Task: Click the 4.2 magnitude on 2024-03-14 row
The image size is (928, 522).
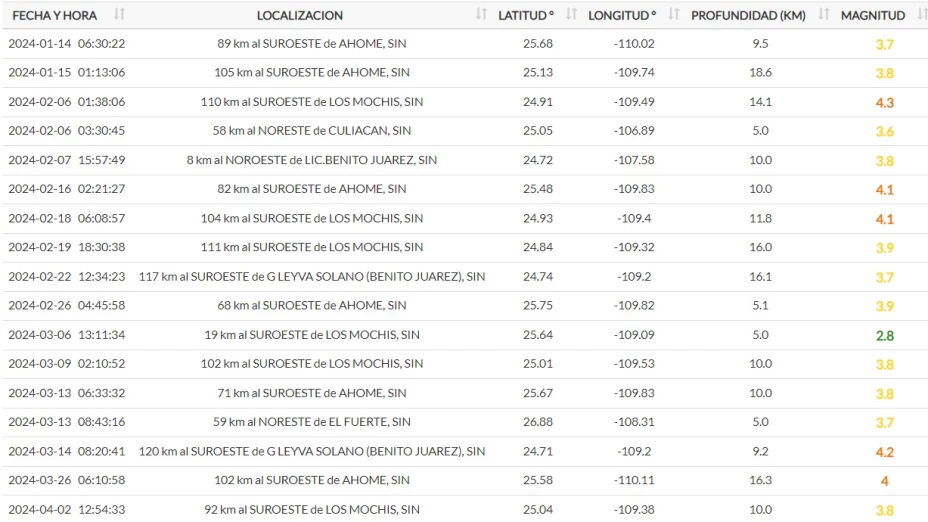Action: tap(884, 452)
